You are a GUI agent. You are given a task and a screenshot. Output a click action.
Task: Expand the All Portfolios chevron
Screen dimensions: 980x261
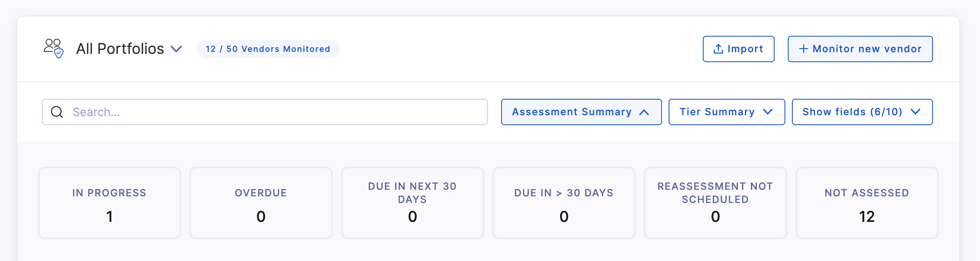click(177, 49)
